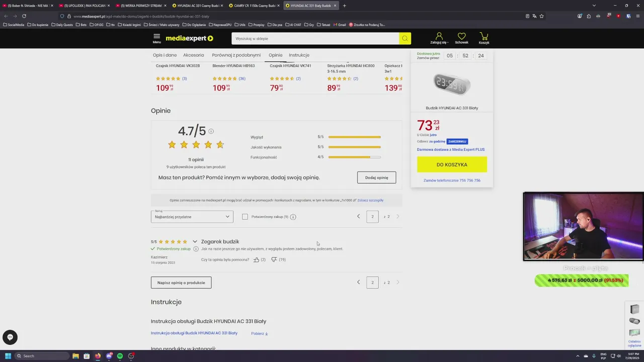Click info icon next to review's Potwierdzony zakup
The height and width of the screenshot is (362, 644).
[196, 249]
